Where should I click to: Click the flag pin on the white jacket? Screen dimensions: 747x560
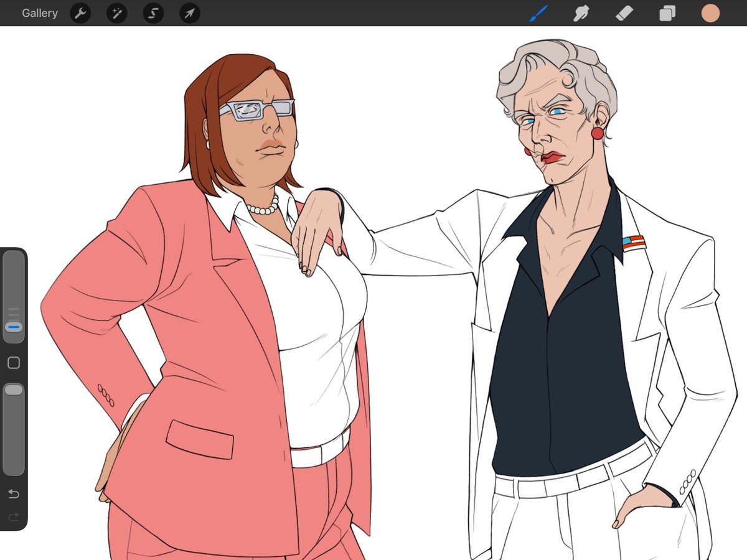click(634, 243)
